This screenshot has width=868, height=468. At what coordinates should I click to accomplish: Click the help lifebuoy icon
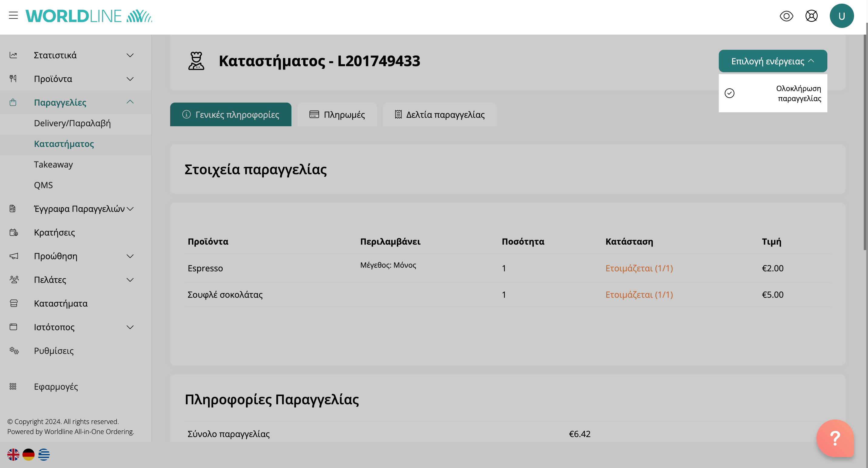[x=811, y=16]
